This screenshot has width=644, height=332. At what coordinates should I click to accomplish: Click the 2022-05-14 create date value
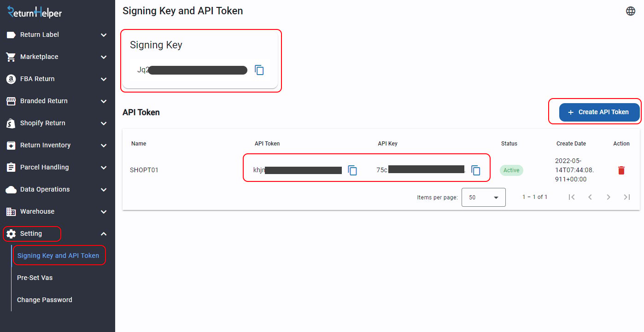coord(574,170)
